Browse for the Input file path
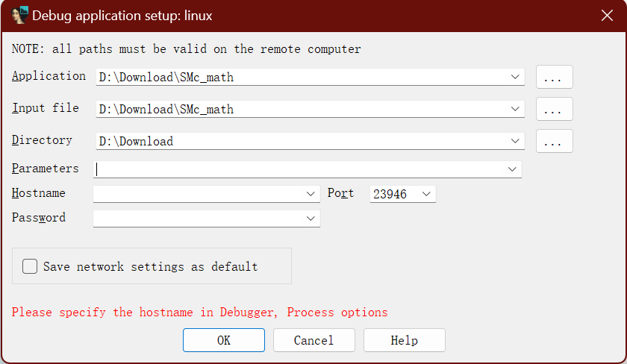The width and height of the screenshot is (627, 364). [554, 109]
